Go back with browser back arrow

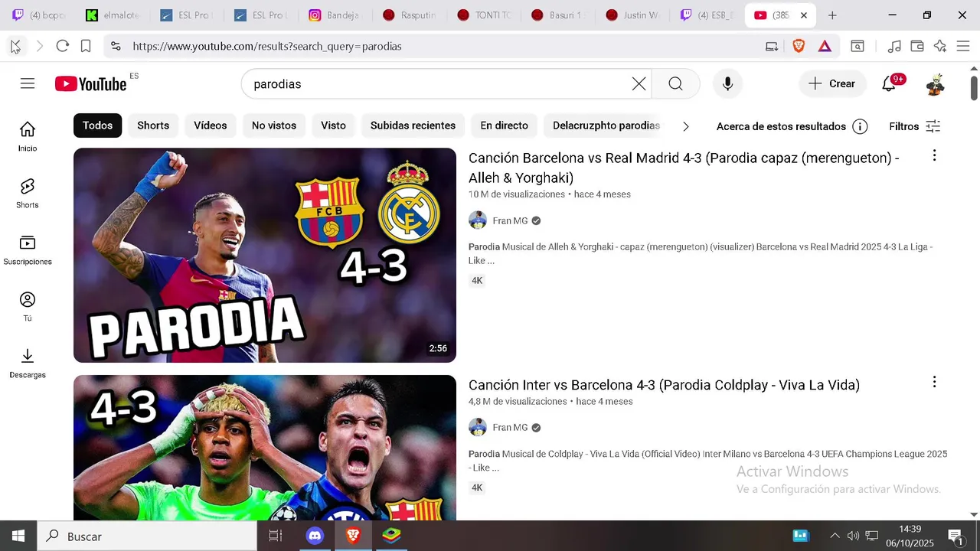click(15, 46)
